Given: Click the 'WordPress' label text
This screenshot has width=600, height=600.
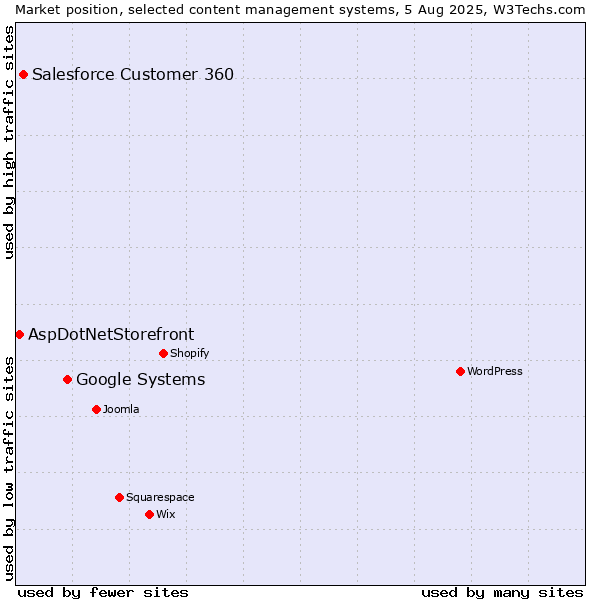Looking at the screenshot, I should tap(494, 371).
